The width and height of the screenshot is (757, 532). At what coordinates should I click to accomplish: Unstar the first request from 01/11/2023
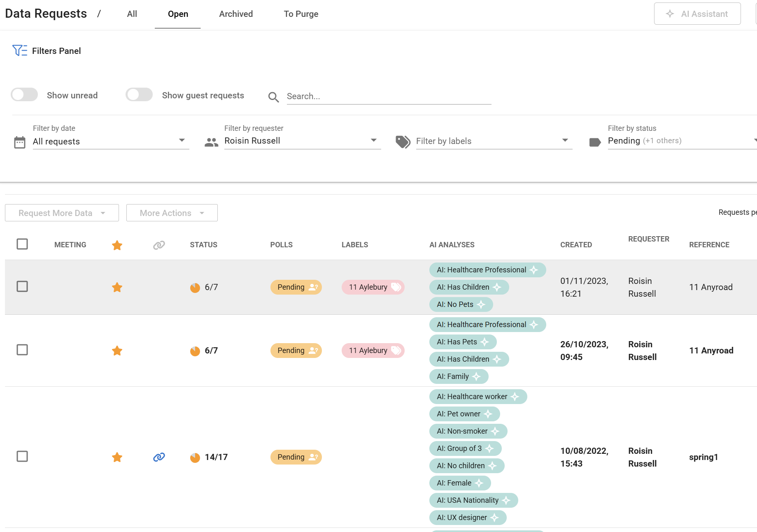pyautogui.click(x=117, y=287)
